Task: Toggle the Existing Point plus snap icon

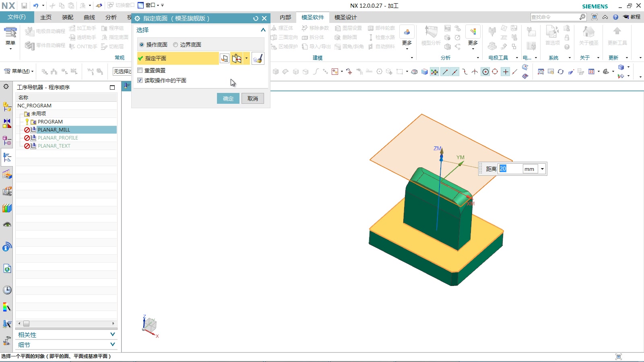Action: coord(506,72)
